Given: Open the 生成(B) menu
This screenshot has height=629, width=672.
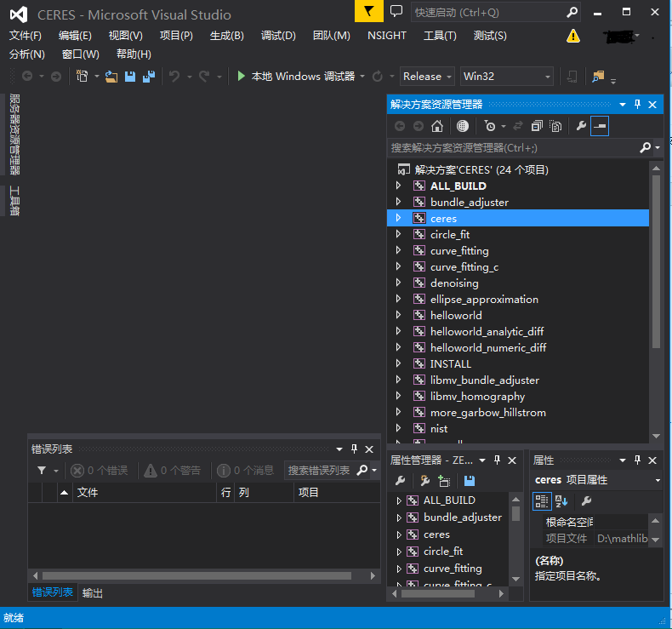Looking at the screenshot, I should (227, 36).
